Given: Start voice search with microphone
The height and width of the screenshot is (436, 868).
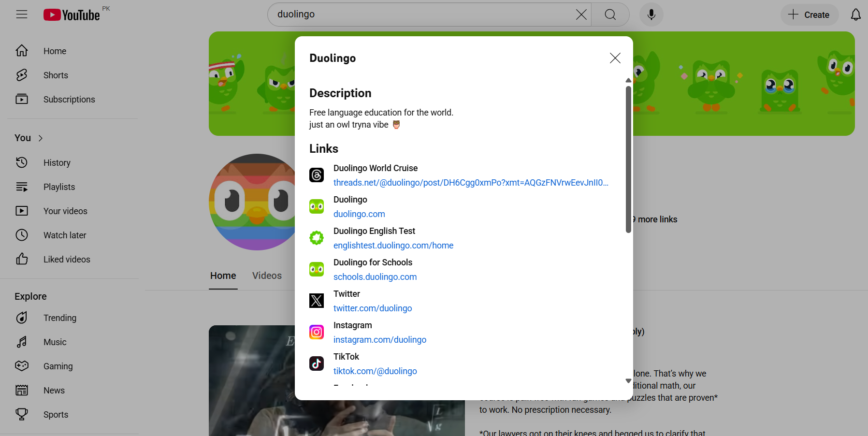Looking at the screenshot, I should coord(651,15).
